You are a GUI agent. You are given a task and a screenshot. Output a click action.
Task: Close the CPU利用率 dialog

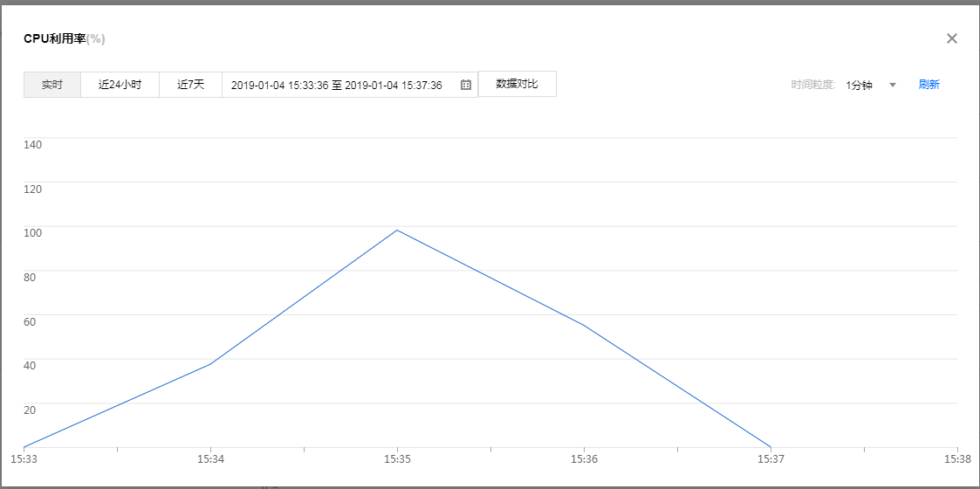tap(952, 38)
